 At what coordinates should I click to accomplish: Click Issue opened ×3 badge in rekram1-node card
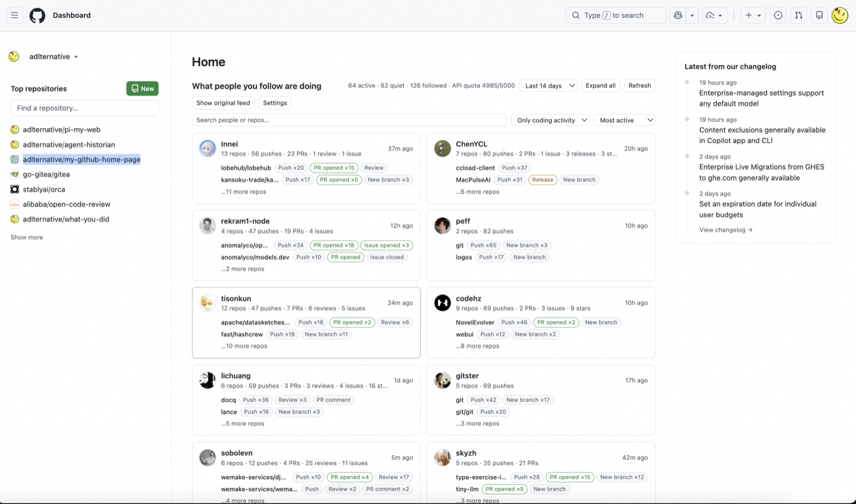387,245
